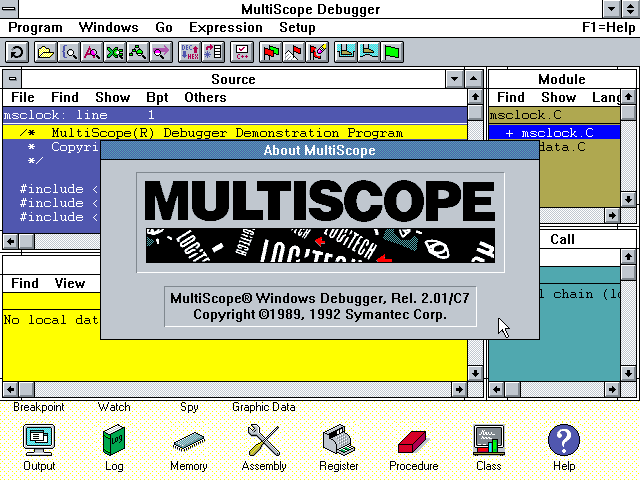640x480 pixels.
Task: Open the Memory chip icon
Action: pos(189,442)
